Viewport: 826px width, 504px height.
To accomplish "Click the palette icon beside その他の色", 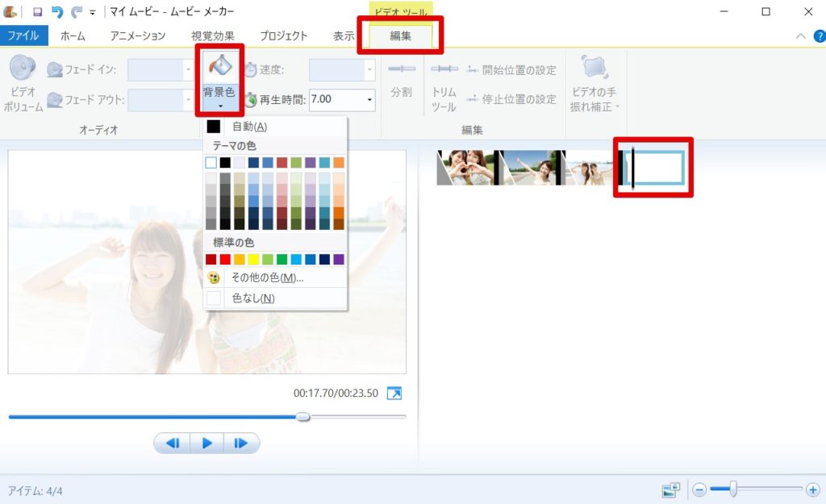I will click(x=213, y=277).
